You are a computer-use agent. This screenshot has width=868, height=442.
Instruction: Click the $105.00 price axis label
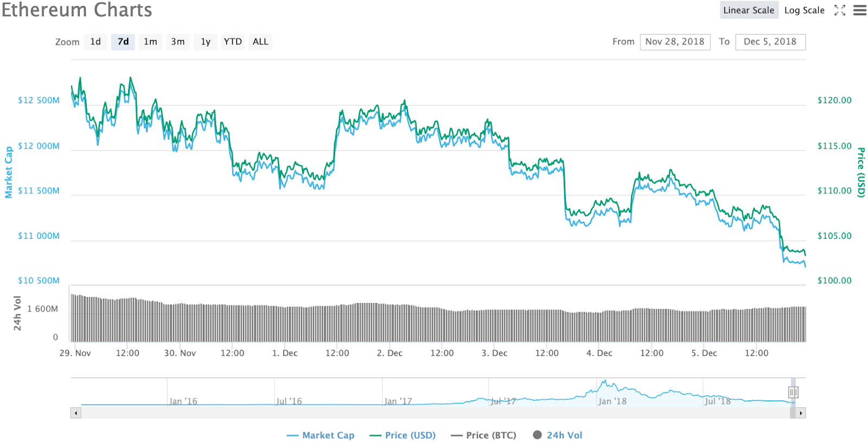coord(834,236)
